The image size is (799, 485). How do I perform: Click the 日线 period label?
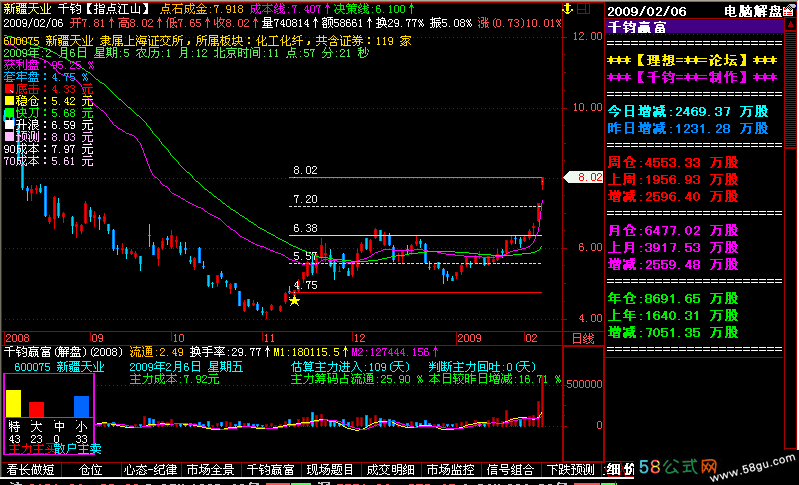pos(582,338)
